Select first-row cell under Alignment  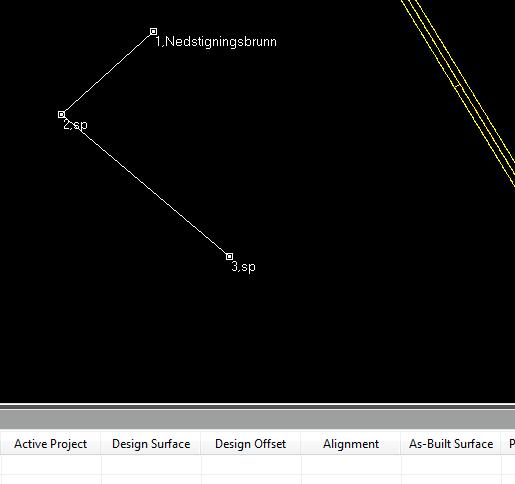coord(351,465)
